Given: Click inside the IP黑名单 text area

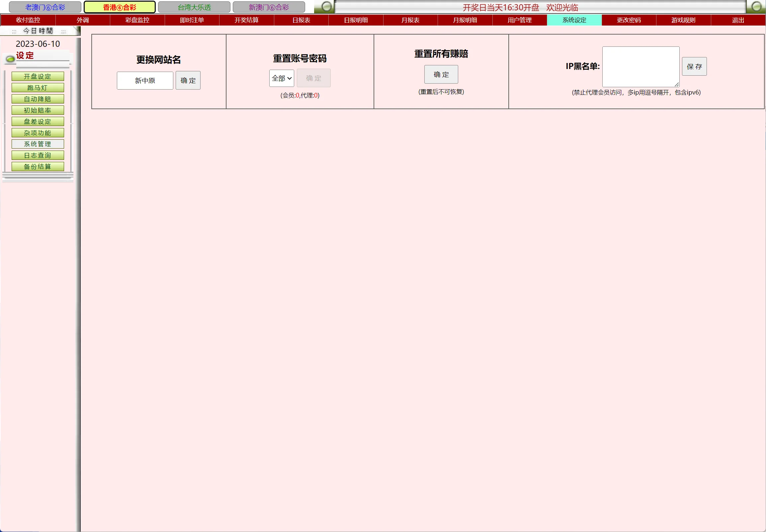Looking at the screenshot, I should tap(640, 66).
